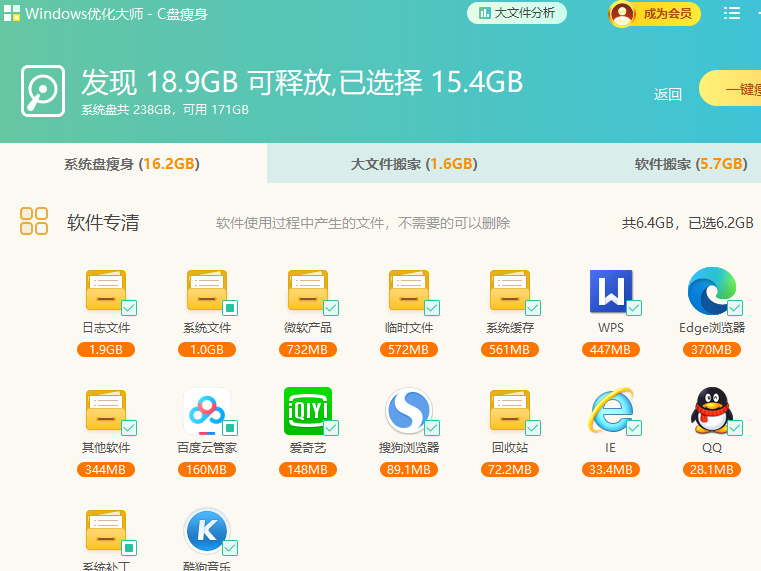Open the IE browser icon

[x=611, y=410]
